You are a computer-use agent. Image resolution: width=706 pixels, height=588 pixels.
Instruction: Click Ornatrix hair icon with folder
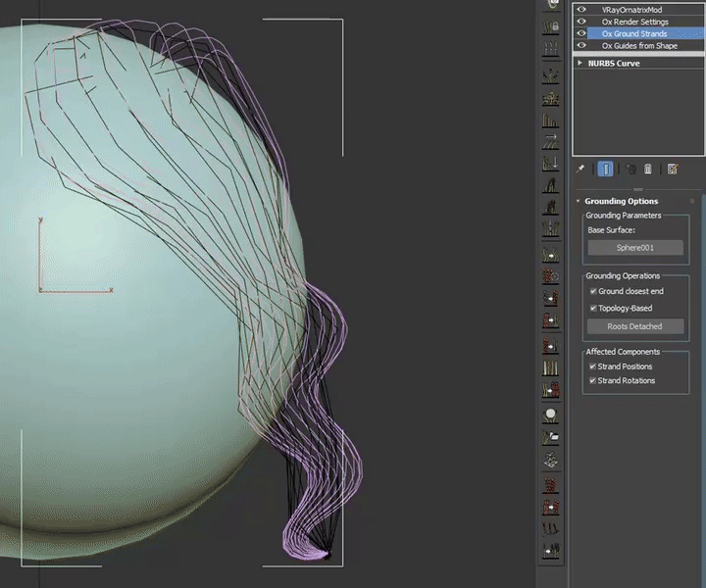click(551, 437)
